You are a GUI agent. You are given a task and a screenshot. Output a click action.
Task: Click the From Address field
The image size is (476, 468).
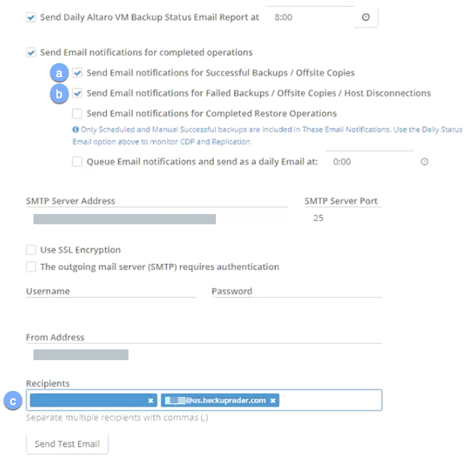(203, 355)
